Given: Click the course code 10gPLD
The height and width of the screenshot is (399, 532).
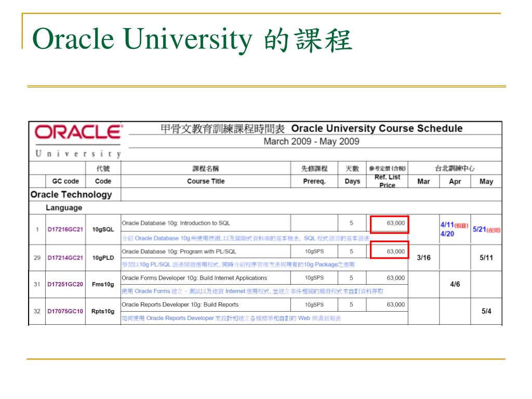Looking at the screenshot, I should click(103, 258).
